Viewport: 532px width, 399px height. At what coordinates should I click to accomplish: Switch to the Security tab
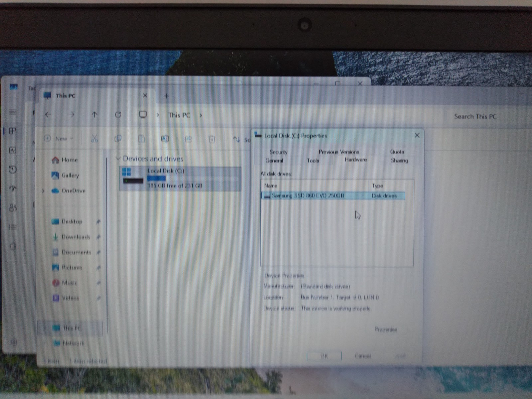[x=278, y=152]
